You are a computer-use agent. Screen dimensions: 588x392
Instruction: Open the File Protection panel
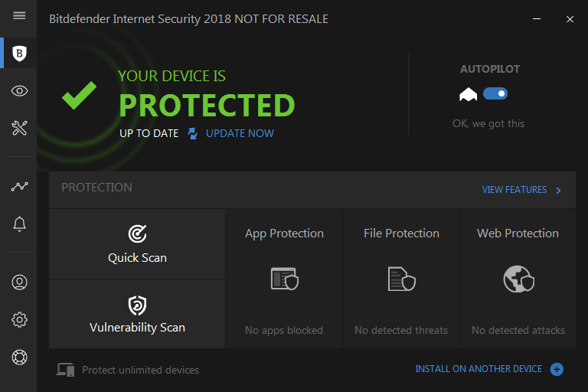point(401,279)
